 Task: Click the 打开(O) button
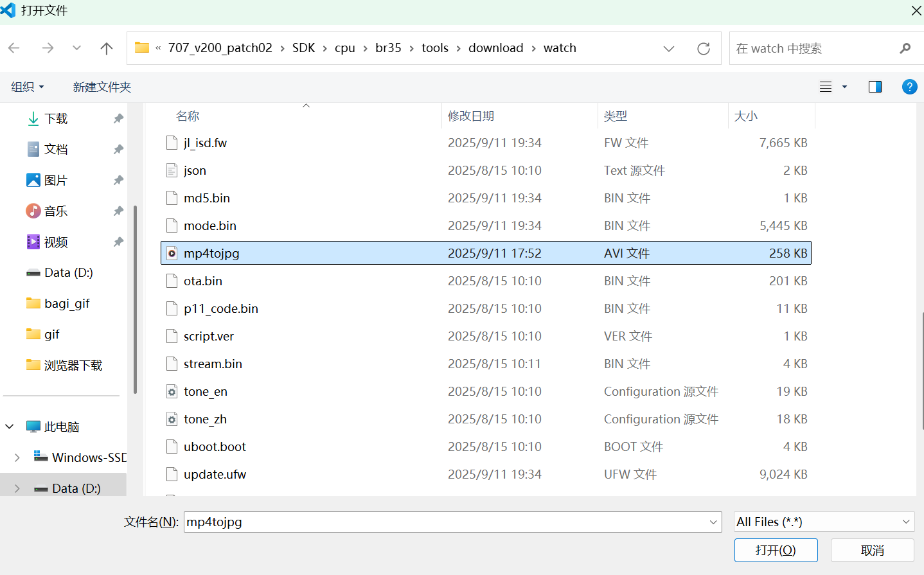(x=776, y=550)
